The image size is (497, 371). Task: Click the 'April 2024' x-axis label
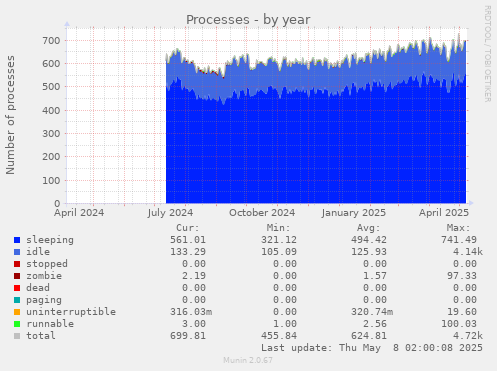(79, 213)
